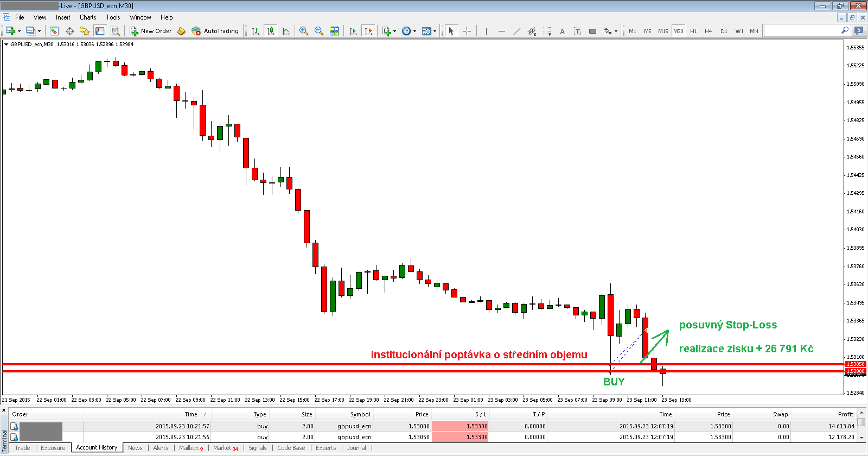This screenshot has height=456, width=868.
Task: Switch timeframe to M15
Action: pos(663,31)
